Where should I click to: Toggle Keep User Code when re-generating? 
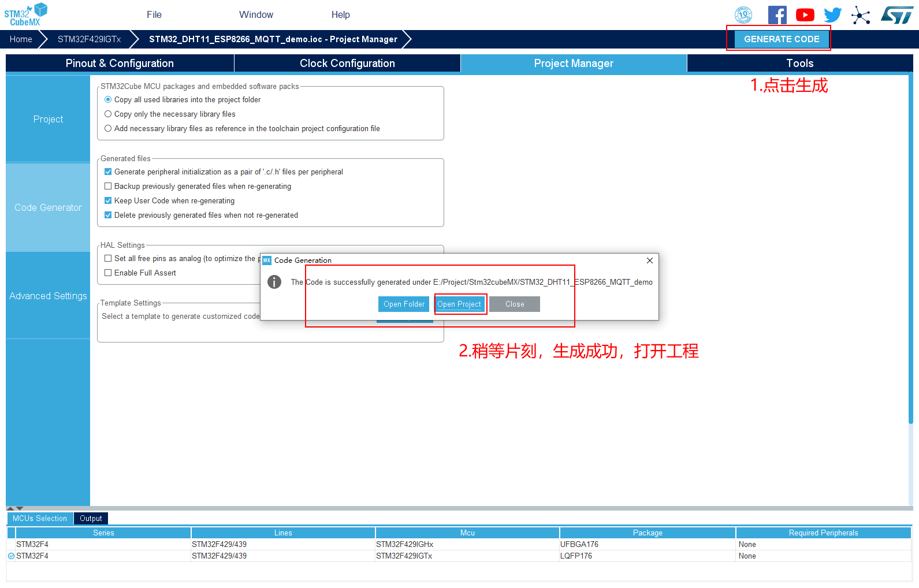[108, 201]
